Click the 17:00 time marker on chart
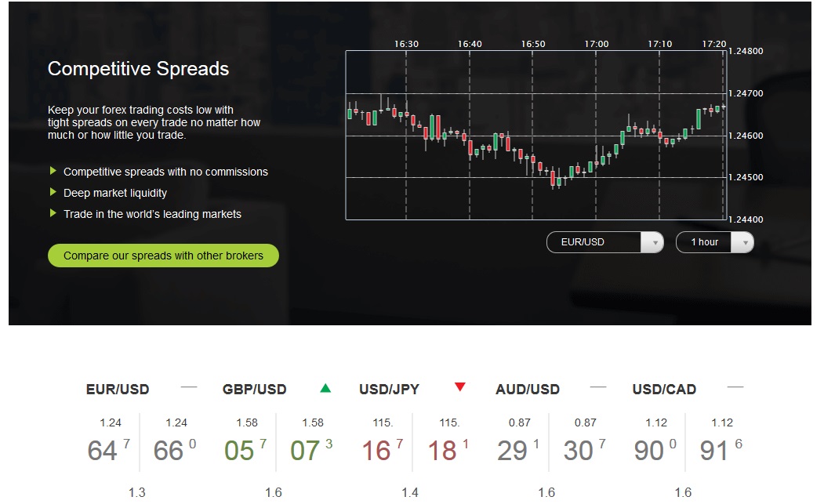824x504 pixels. pos(597,44)
